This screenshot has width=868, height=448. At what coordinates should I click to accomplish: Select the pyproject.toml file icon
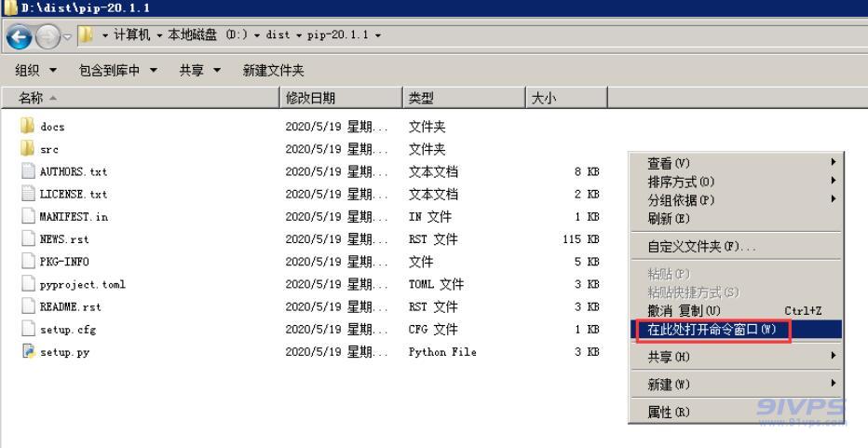28,283
